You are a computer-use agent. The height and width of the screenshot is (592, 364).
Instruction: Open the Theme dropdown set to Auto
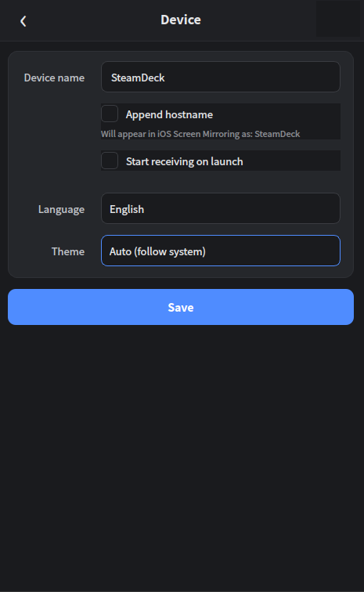[221, 251]
